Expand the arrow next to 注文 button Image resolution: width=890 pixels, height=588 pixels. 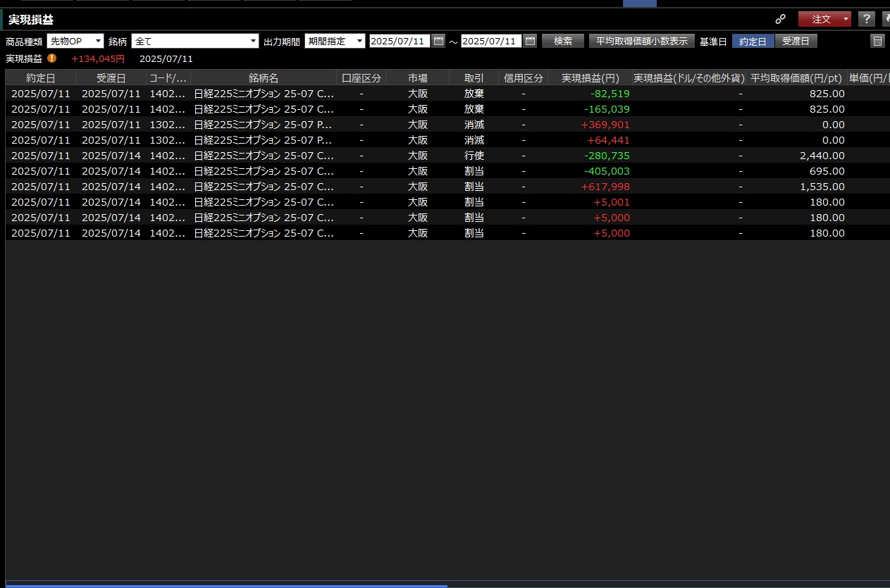(x=846, y=19)
